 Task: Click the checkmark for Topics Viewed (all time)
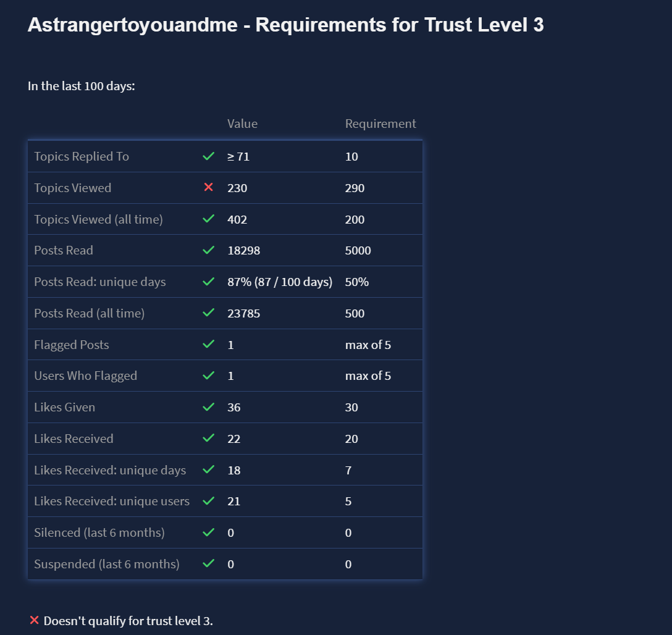tap(208, 219)
